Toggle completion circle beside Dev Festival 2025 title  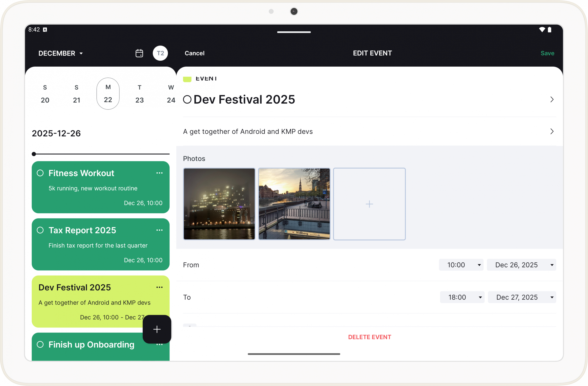coord(187,99)
